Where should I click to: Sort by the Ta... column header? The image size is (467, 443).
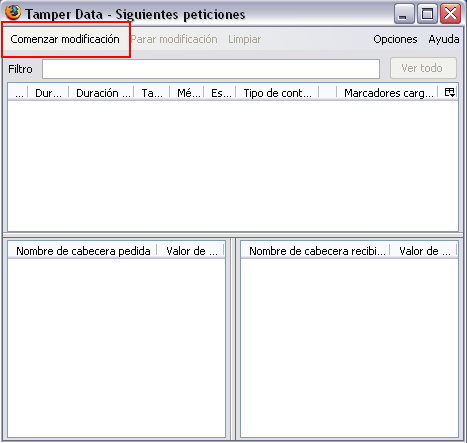pos(152,93)
